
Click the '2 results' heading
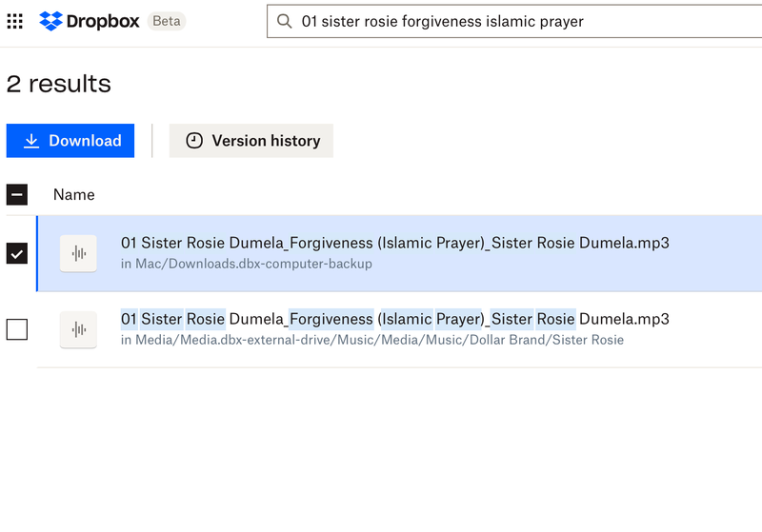(x=59, y=84)
